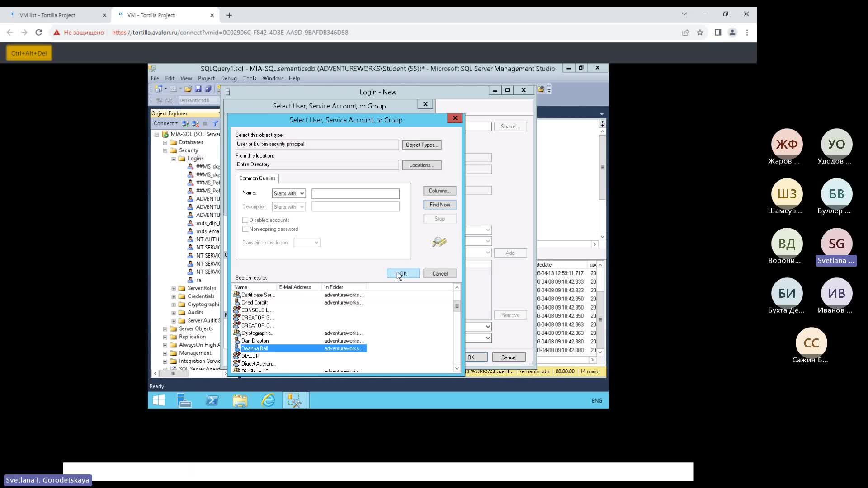
Task: Bookmark this page with the star icon
Action: (x=700, y=33)
